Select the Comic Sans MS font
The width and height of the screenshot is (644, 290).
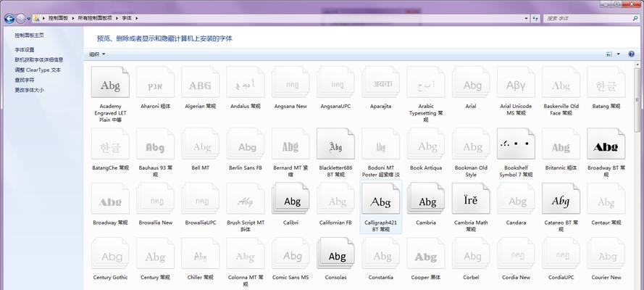tap(290, 254)
